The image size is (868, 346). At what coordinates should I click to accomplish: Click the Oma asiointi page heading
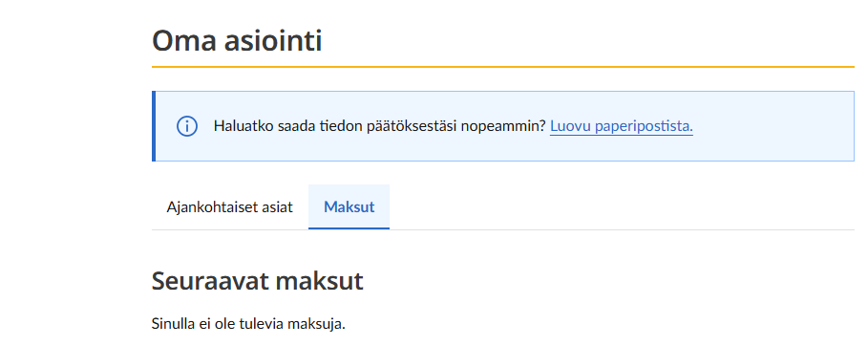[237, 40]
